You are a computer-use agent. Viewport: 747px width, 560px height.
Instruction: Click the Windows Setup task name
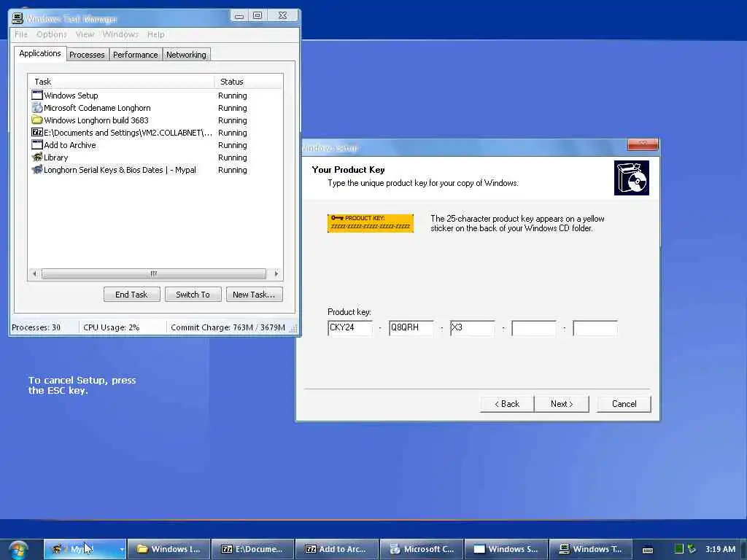click(71, 96)
